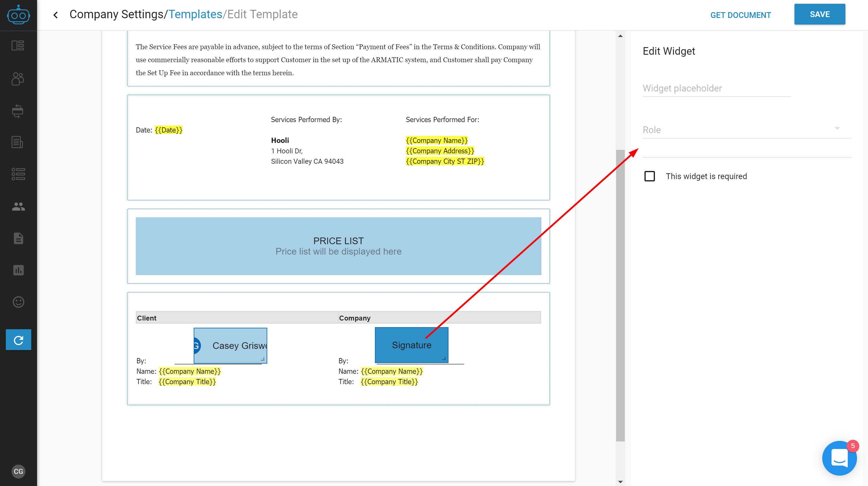Click {{Company Name}} in Company signature column
Viewport: 868px width, 486px height.
click(x=391, y=371)
